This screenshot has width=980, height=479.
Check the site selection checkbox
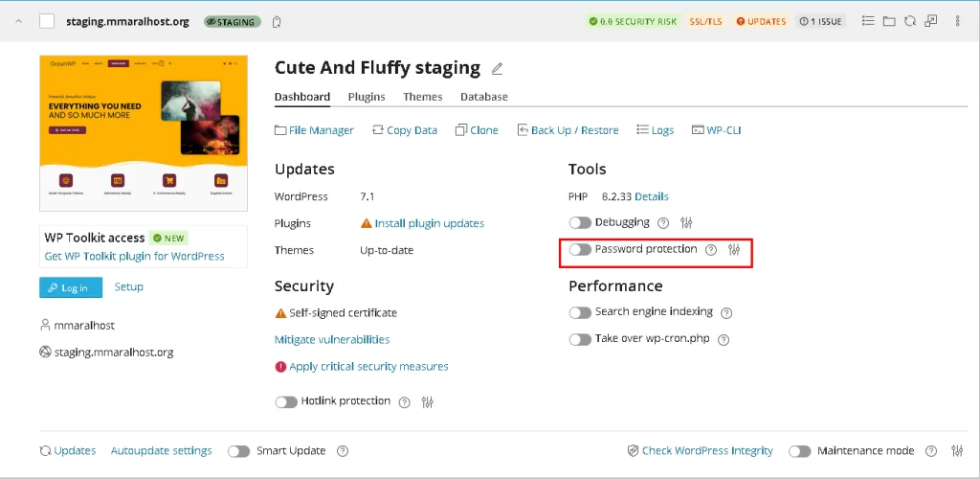pyautogui.click(x=47, y=21)
